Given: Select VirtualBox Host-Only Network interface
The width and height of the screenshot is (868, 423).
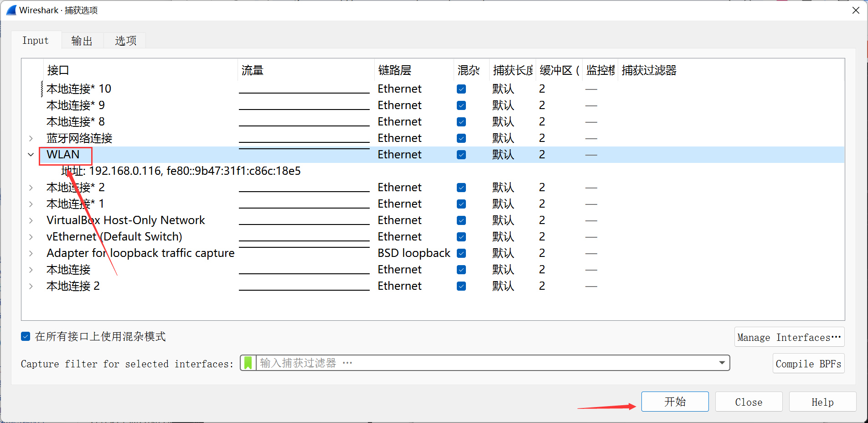Looking at the screenshot, I should pos(126,220).
